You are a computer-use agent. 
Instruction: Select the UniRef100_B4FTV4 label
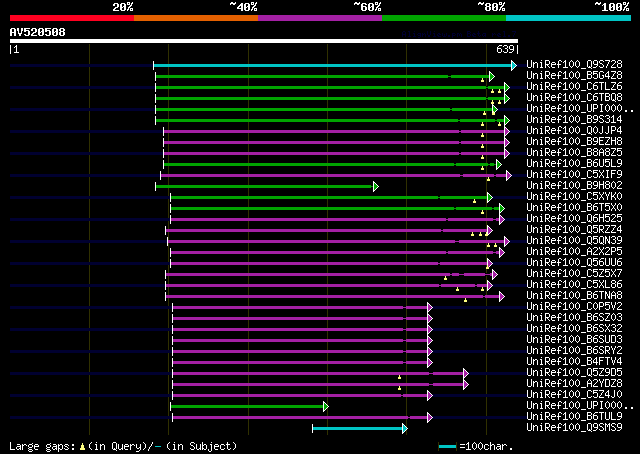[x=574, y=362]
